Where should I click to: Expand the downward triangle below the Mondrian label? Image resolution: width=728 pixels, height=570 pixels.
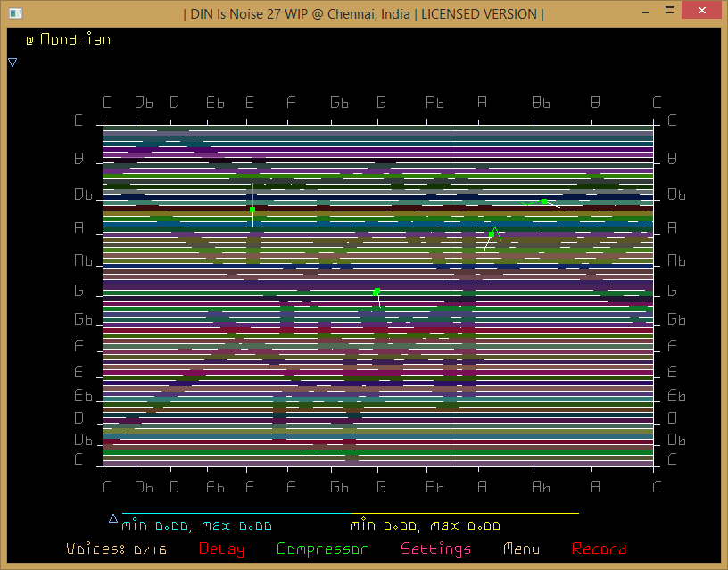[x=12, y=62]
